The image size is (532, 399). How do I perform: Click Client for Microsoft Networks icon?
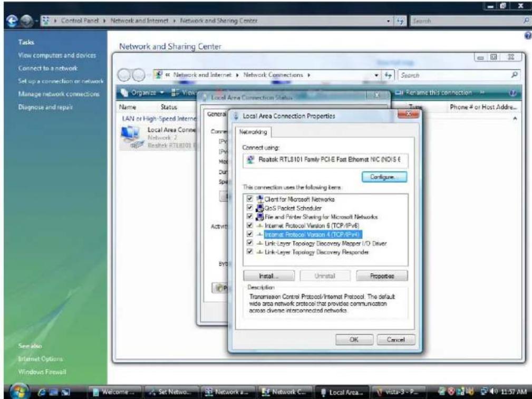coord(260,199)
